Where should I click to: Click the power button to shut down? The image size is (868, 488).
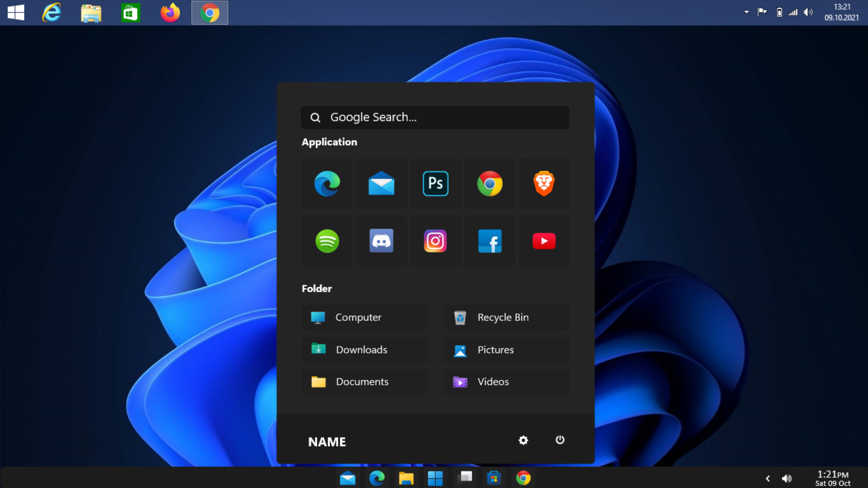(559, 440)
